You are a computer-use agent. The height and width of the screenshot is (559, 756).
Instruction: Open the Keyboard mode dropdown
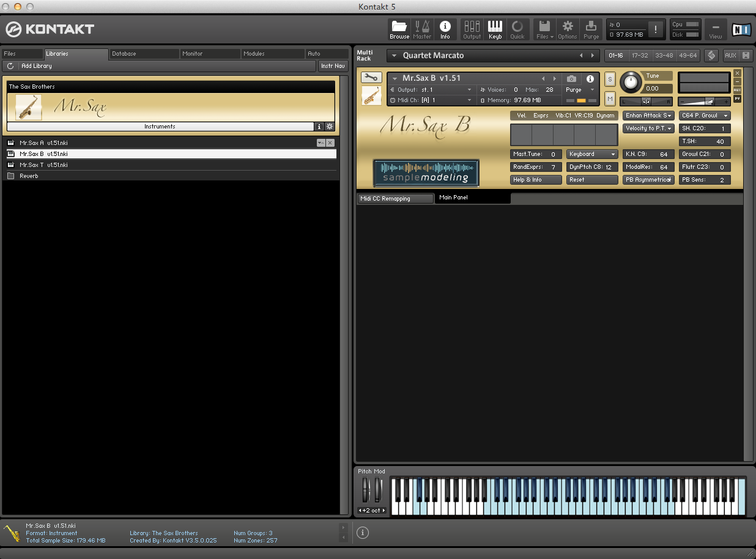point(593,154)
